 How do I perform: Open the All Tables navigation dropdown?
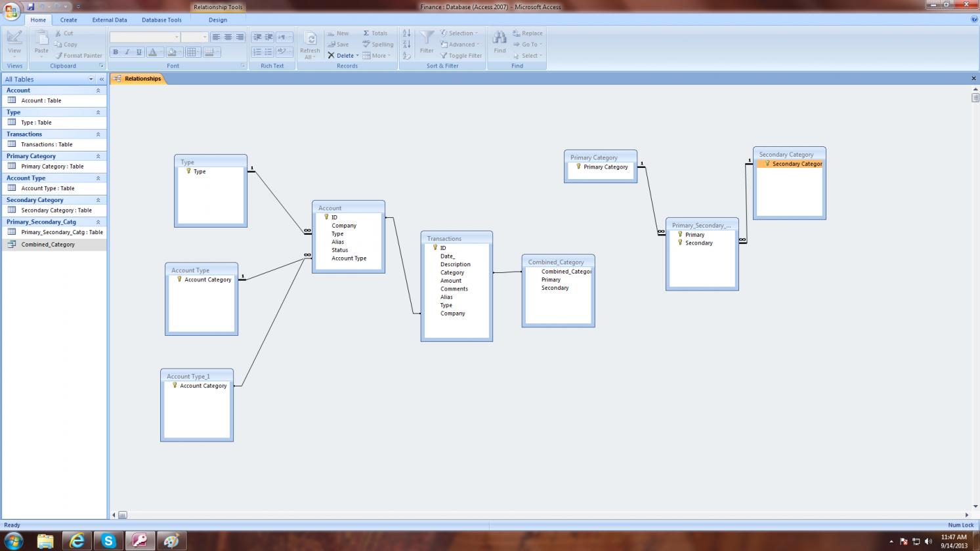(x=91, y=79)
